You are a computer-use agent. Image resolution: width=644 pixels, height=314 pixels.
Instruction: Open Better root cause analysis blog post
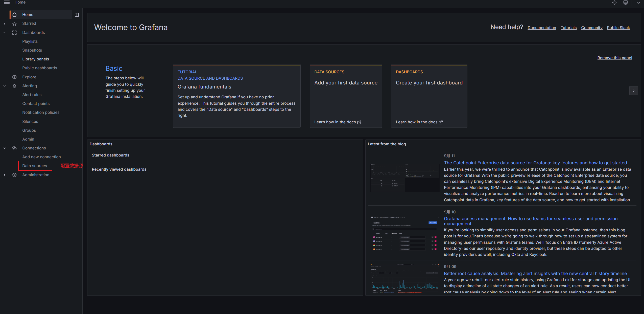pos(535,274)
